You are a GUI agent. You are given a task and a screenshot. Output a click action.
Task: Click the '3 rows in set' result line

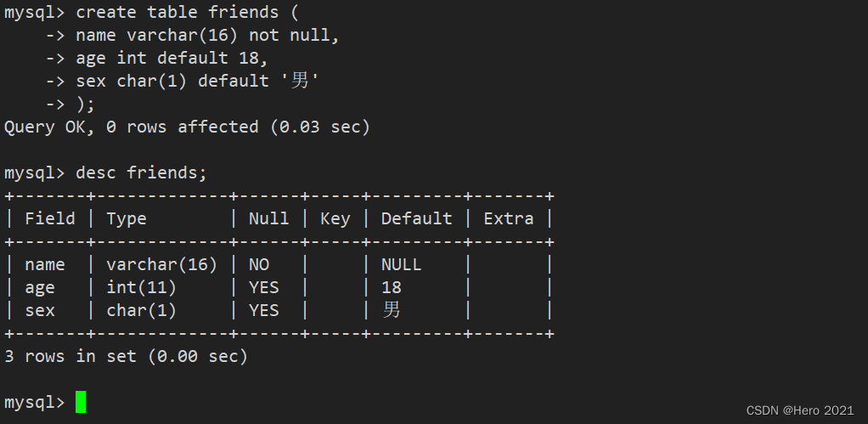click(x=126, y=356)
